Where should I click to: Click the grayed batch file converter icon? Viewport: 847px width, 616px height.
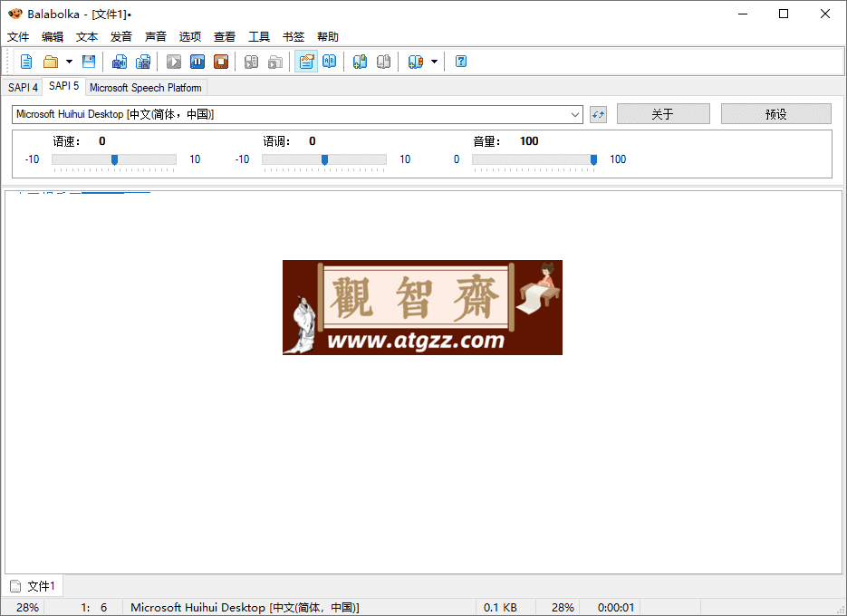275,62
